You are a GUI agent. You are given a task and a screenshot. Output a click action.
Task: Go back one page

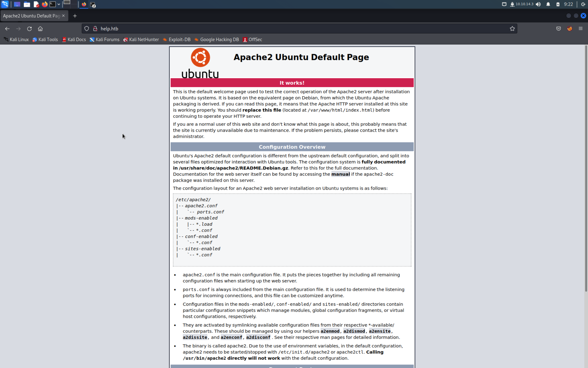click(x=7, y=29)
